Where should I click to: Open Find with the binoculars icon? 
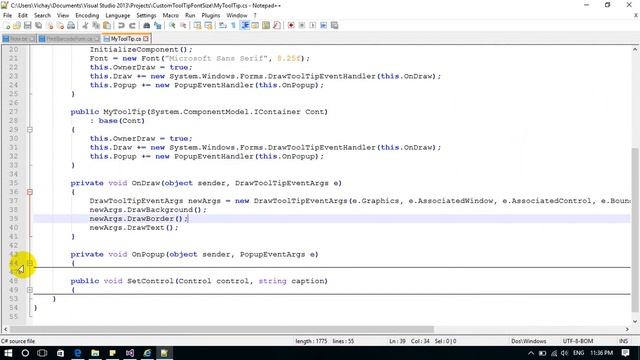click(147, 25)
